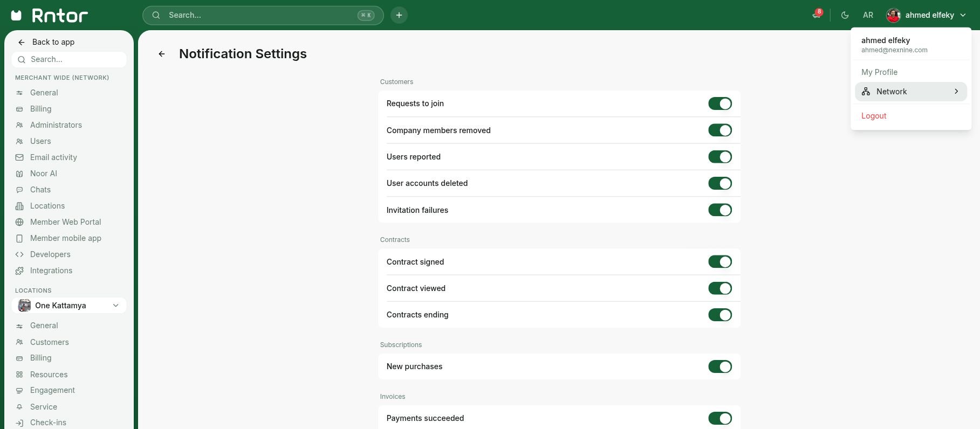Open Service in location sidebar
The height and width of the screenshot is (429, 980).
tap(43, 407)
